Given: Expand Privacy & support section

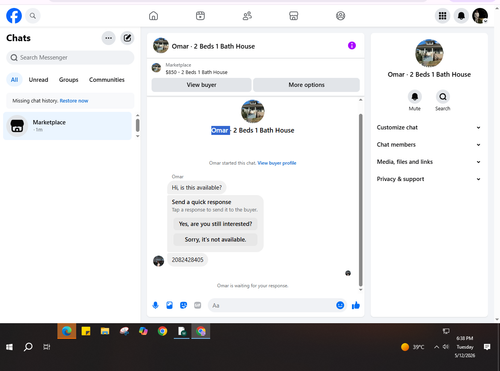Looking at the screenshot, I should coord(429,179).
